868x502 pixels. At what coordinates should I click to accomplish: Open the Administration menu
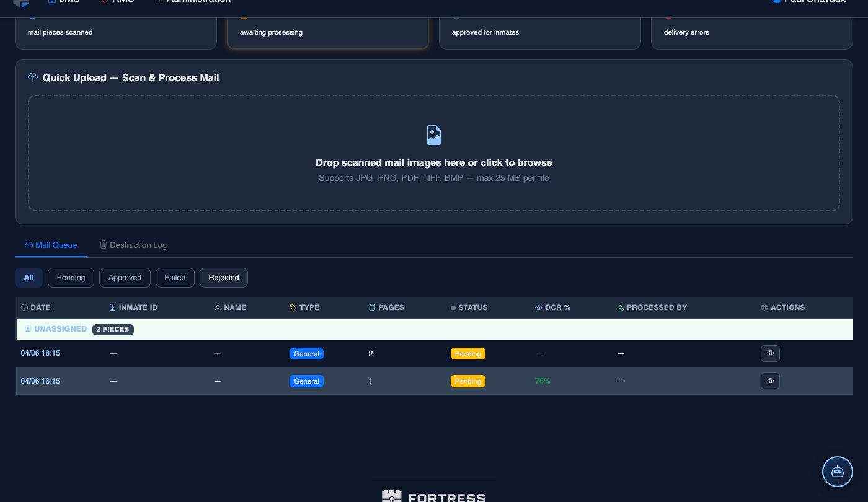point(192,2)
